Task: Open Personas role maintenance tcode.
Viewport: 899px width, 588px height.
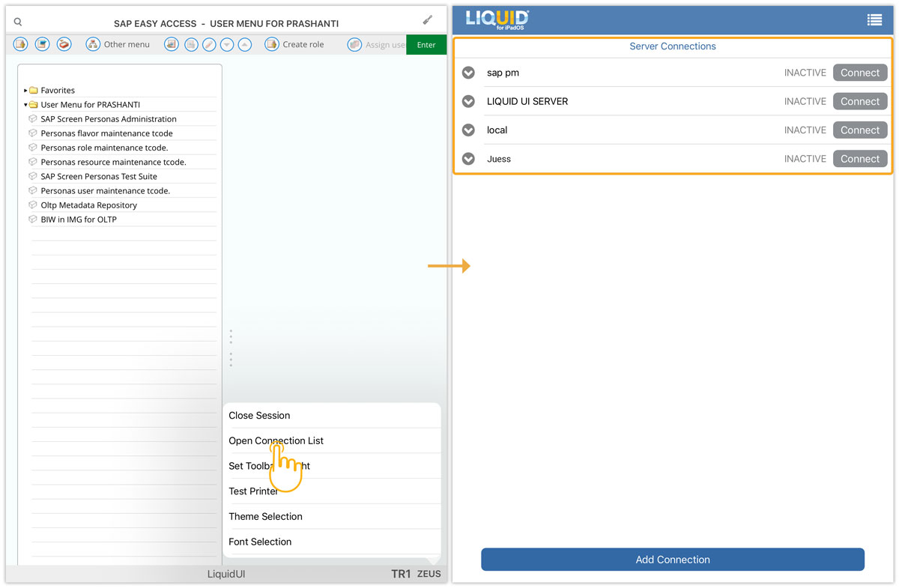Action: [104, 148]
